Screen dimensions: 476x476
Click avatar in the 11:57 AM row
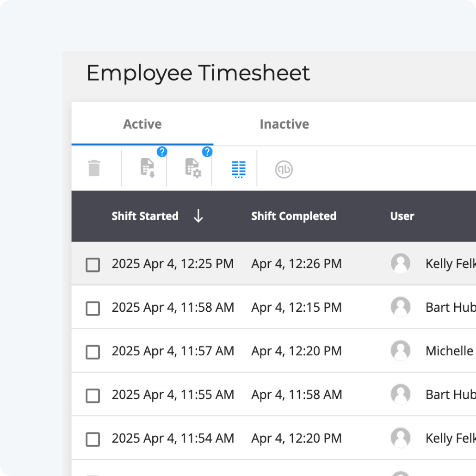[401, 351]
